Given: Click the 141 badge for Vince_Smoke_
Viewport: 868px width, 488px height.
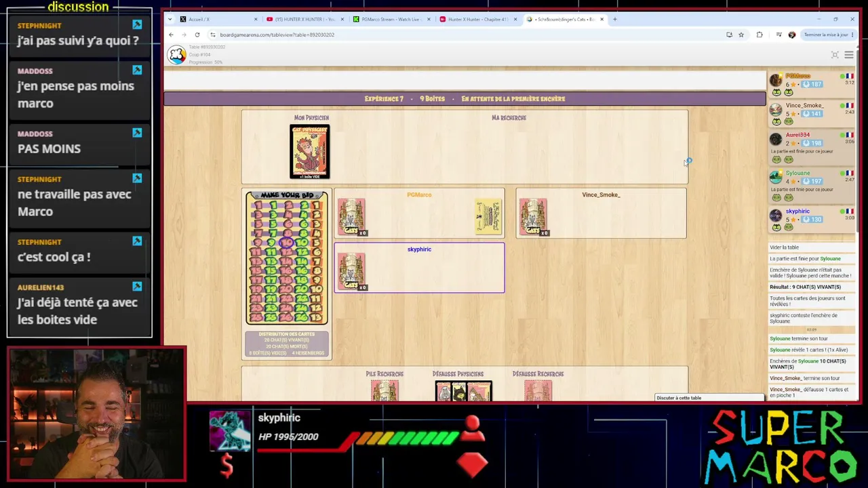Looking at the screenshot, I should [812, 114].
